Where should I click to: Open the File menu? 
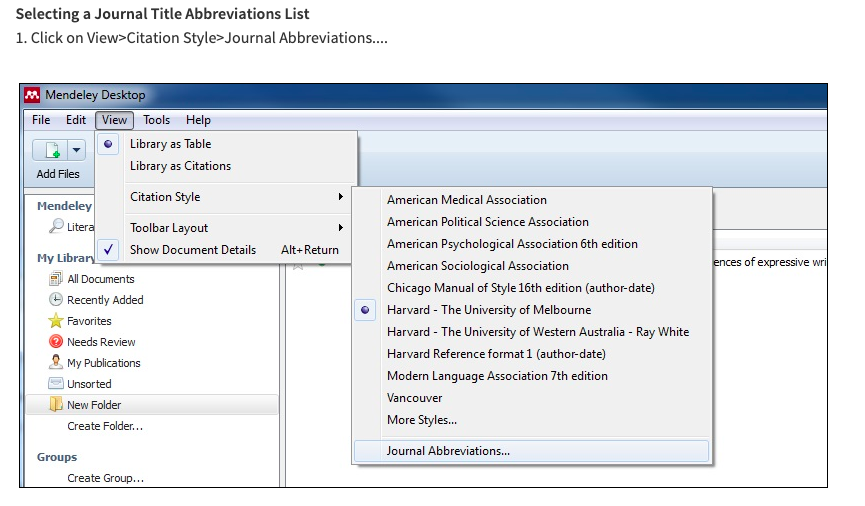[x=41, y=120]
